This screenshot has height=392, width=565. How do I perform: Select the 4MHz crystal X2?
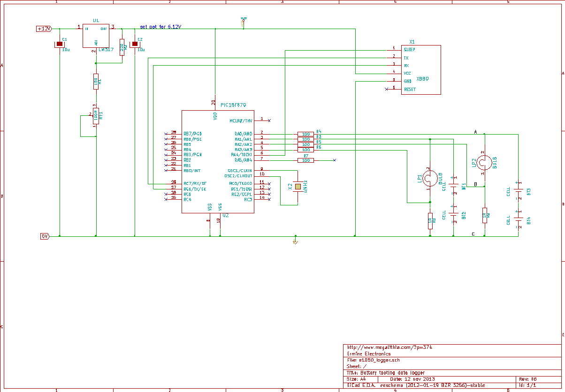[x=298, y=186]
